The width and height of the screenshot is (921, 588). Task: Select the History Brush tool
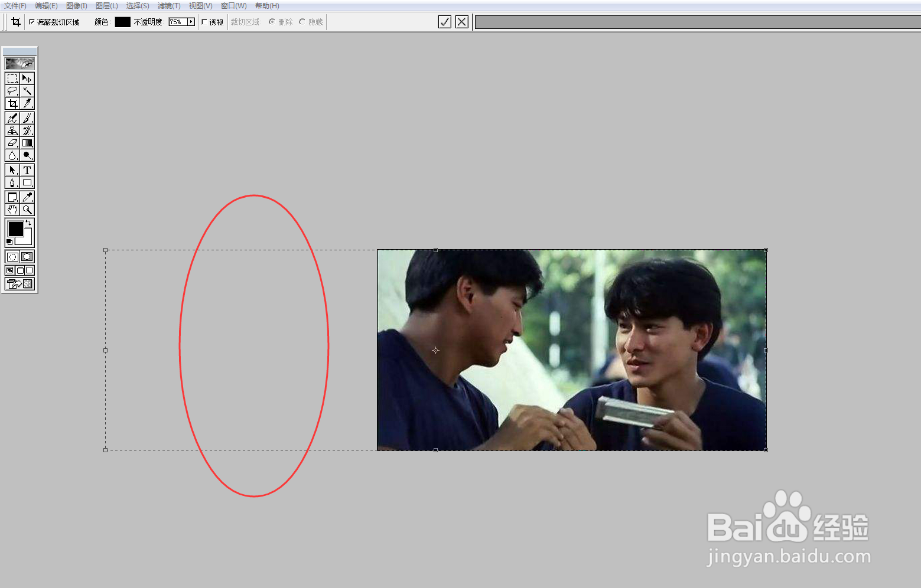pyautogui.click(x=27, y=130)
